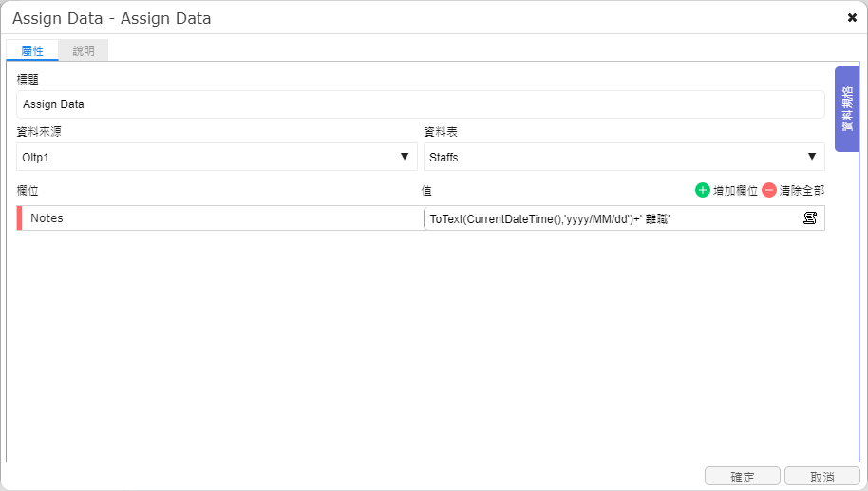This screenshot has width=868, height=491.
Task: Click the 確定 button
Action: click(x=743, y=477)
